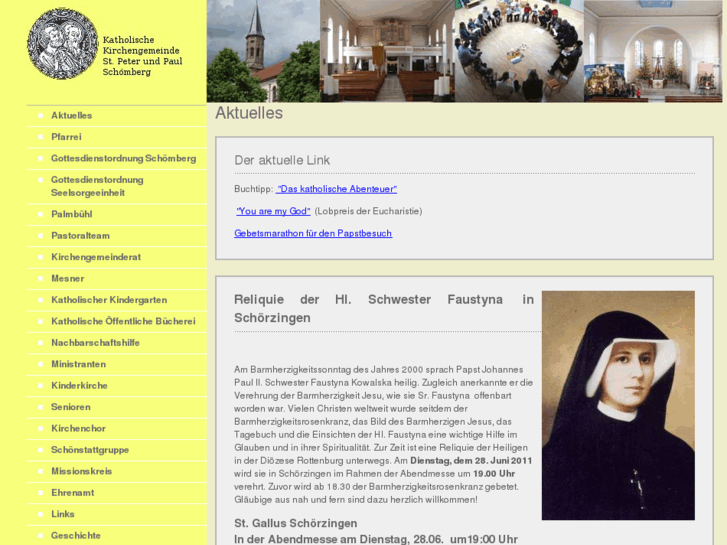The height and width of the screenshot is (545, 727).
Task: Click the "(Lobpreis der Eucharistie)" text
Action: [368, 211]
